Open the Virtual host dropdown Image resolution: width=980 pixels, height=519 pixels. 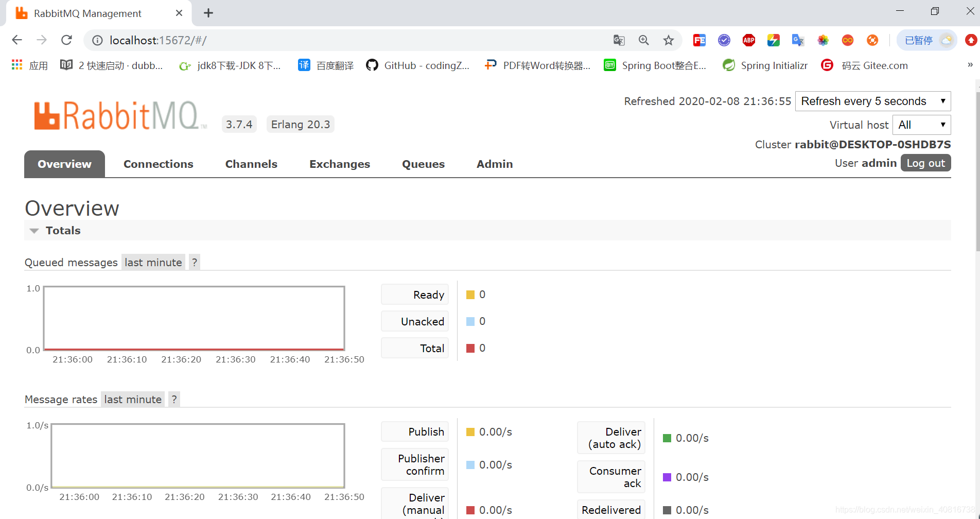[921, 125]
